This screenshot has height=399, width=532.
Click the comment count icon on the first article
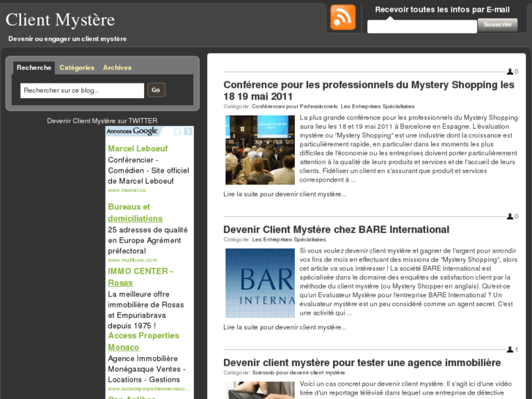510,72
